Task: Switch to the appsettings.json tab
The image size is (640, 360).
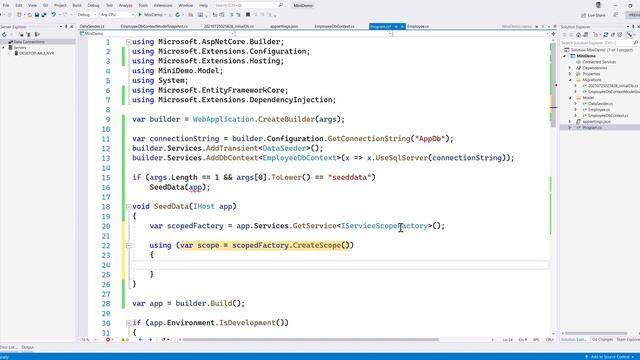Action: click(x=284, y=27)
